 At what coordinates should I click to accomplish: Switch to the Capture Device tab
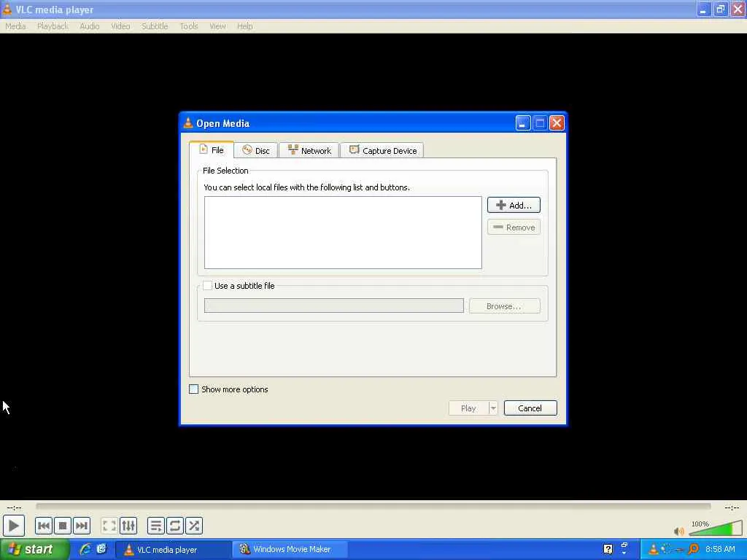click(382, 150)
